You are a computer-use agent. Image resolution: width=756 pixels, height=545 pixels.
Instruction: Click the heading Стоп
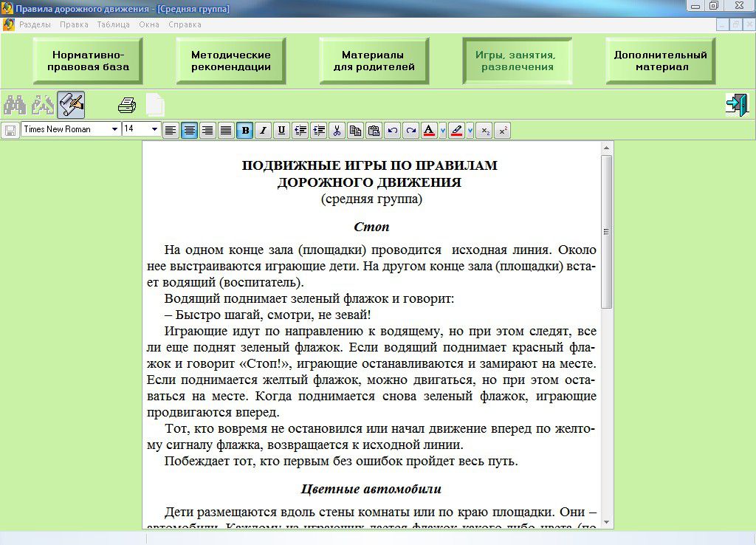(371, 227)
